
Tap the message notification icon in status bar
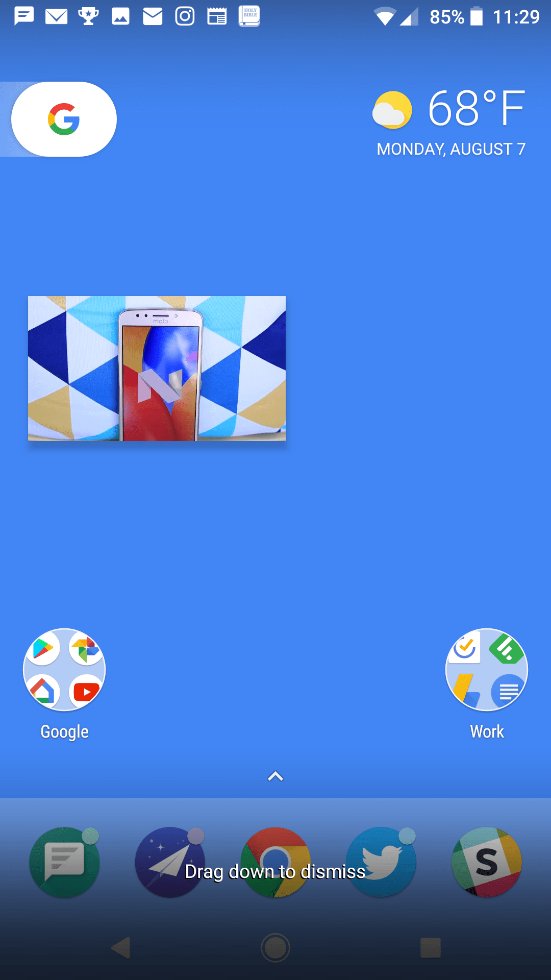[x=24, y=16]
